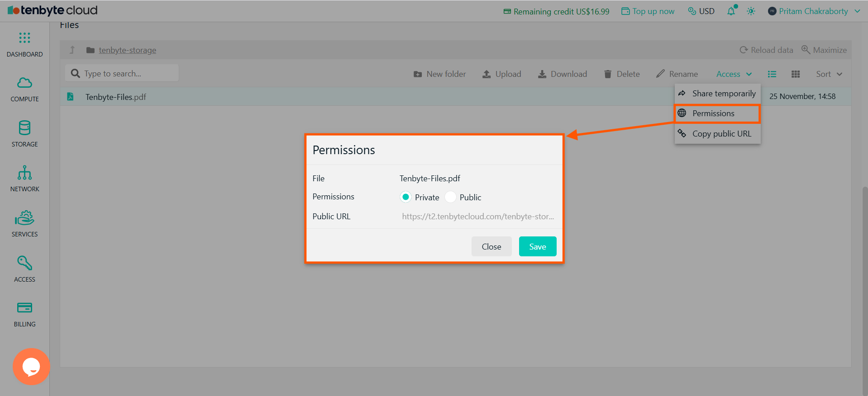
Task: Choose Copy public URL menu entry
Action: [x=718, y=134]
